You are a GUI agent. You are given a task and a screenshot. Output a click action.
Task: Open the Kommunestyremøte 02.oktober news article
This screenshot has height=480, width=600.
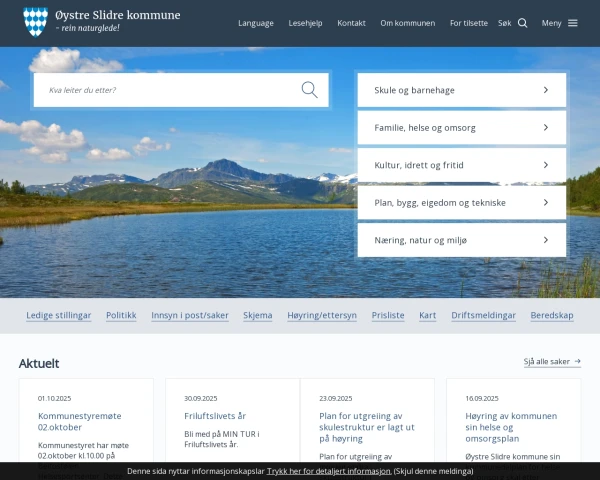[72, 421]
